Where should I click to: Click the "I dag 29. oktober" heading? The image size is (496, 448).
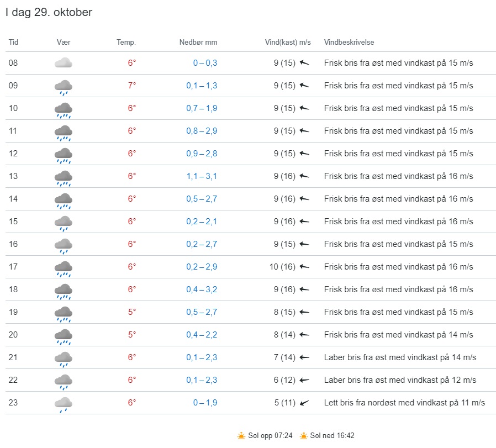pos(49,12)
